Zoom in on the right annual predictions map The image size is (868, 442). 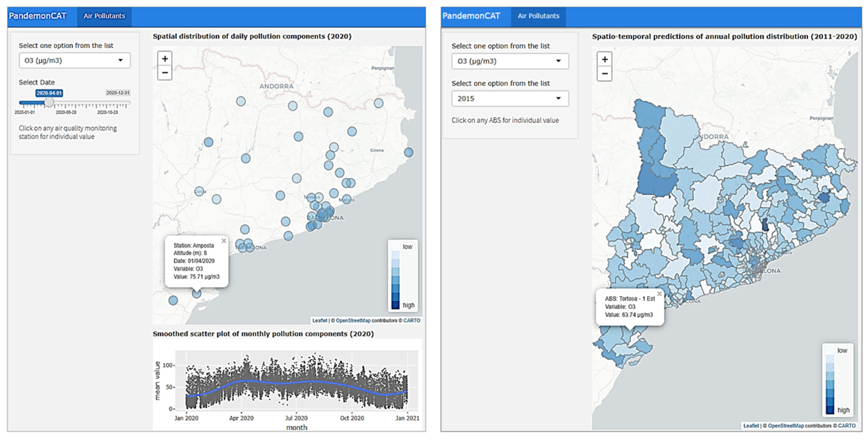click(x=604, y=60)
